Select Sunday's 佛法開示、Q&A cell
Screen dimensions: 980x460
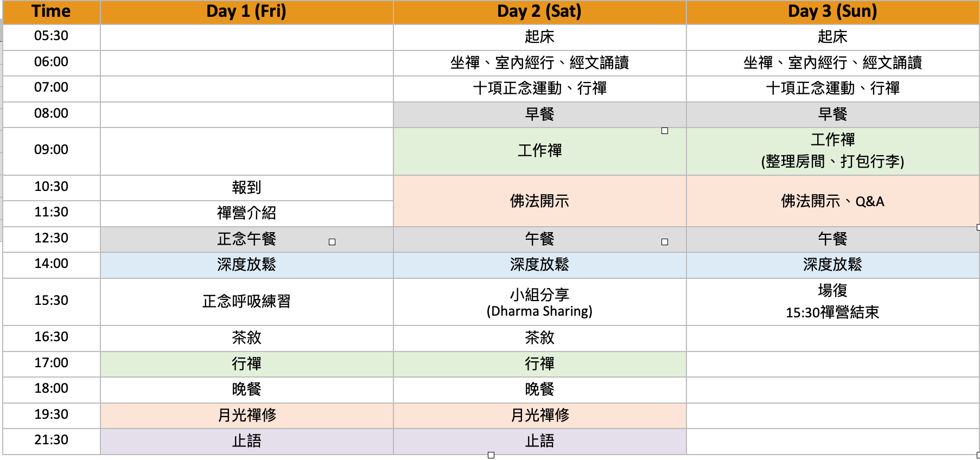point(832,201)
